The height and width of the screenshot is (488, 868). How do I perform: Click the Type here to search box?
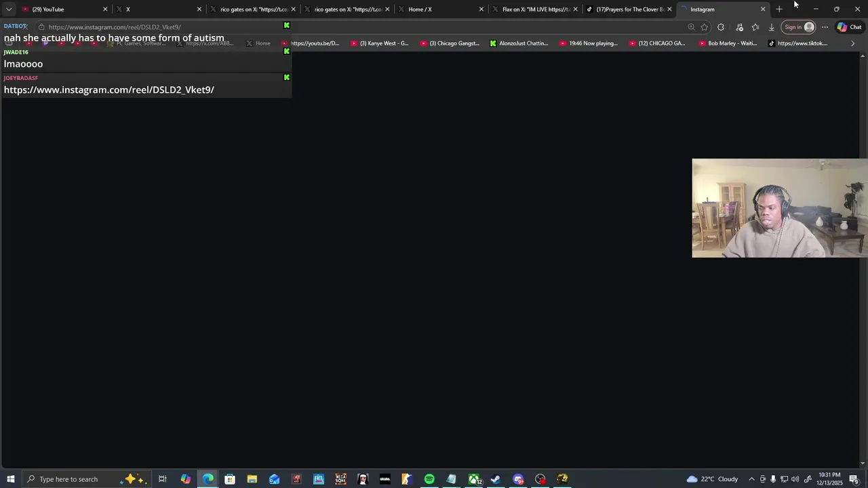(87, 479)
